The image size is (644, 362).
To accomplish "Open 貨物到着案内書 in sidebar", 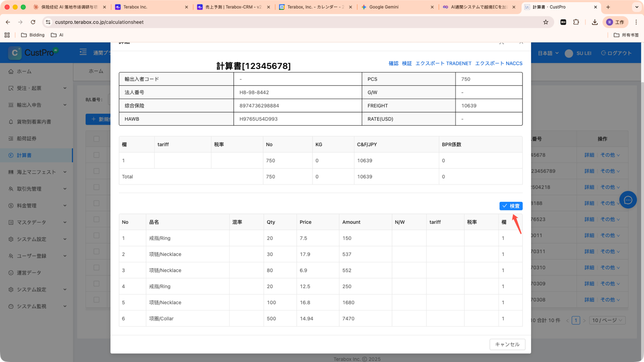I will click(36, 122).
